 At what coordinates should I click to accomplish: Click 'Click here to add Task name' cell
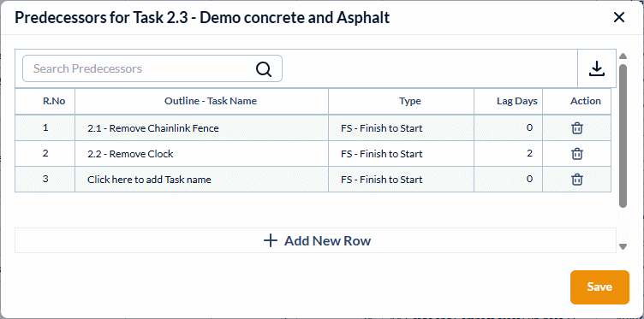click(201, 180)
